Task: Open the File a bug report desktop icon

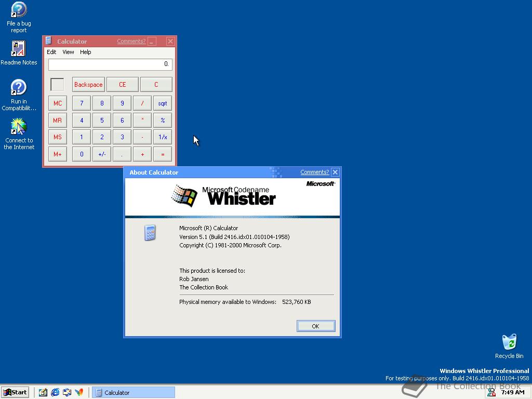Action: point(19,17)
